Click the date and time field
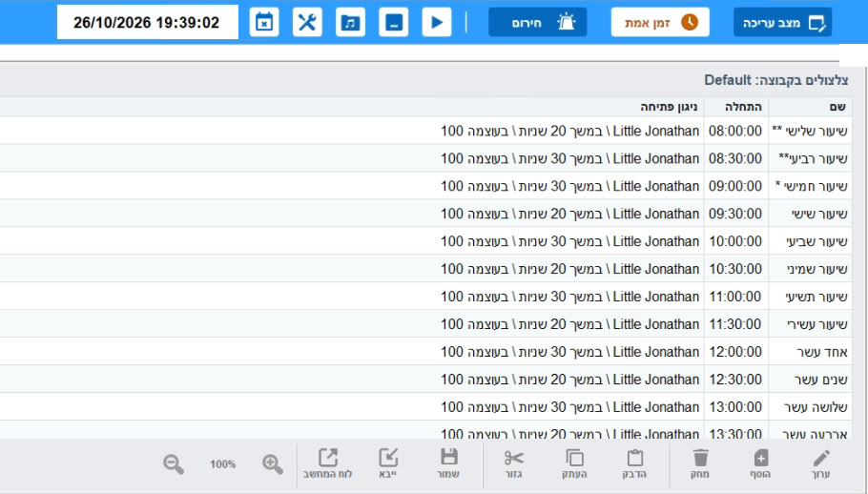Image resolution: width=868 pixels, height=494 pixels. 147,22
